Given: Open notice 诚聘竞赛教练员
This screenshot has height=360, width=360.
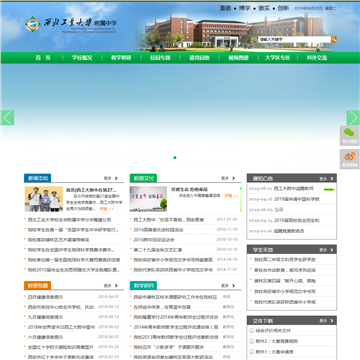Looking at the screenshot, I should 289,231.
